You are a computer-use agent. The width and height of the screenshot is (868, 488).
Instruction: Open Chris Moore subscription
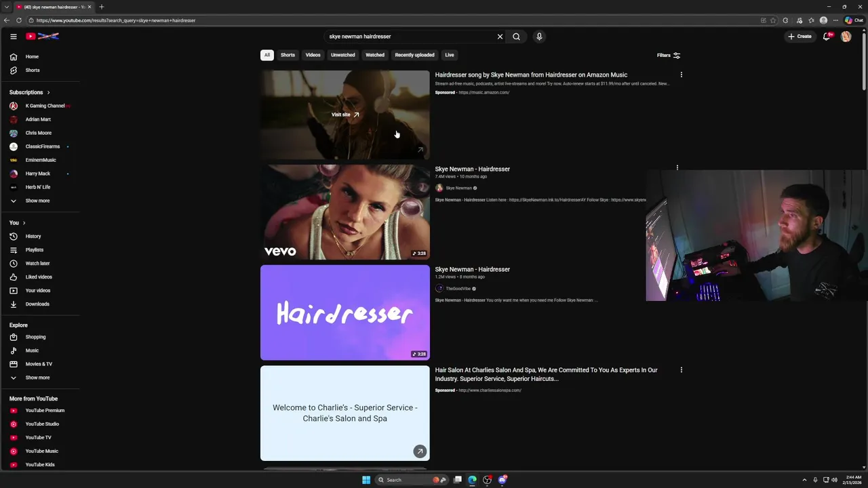[41, 133]
